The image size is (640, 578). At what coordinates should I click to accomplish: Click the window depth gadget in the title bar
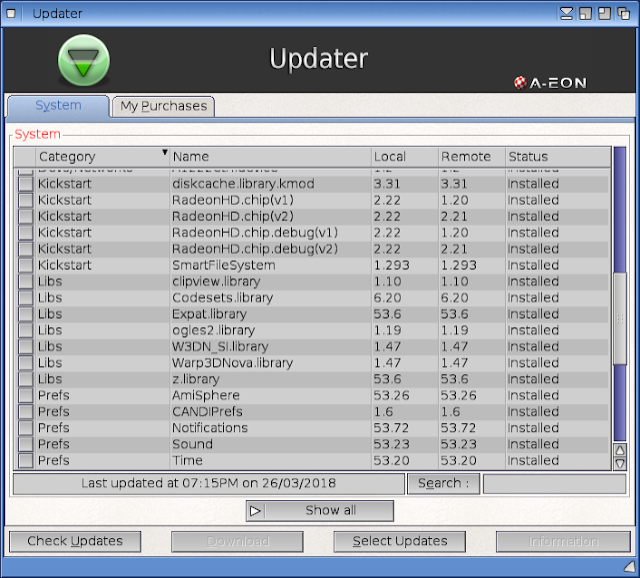(621, 13)
